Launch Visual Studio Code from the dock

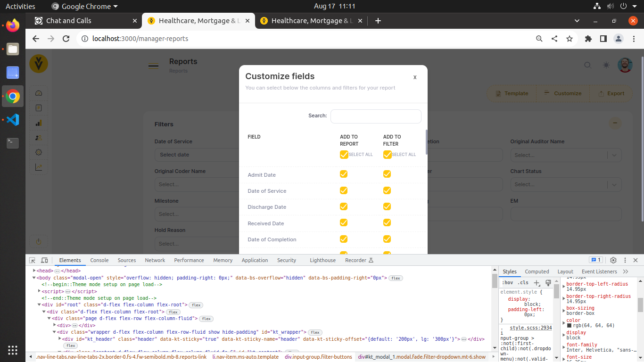13,120
